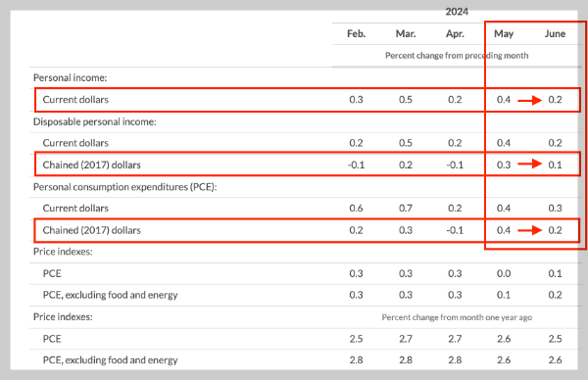Click the Apr. column header

tap(455, 33)
